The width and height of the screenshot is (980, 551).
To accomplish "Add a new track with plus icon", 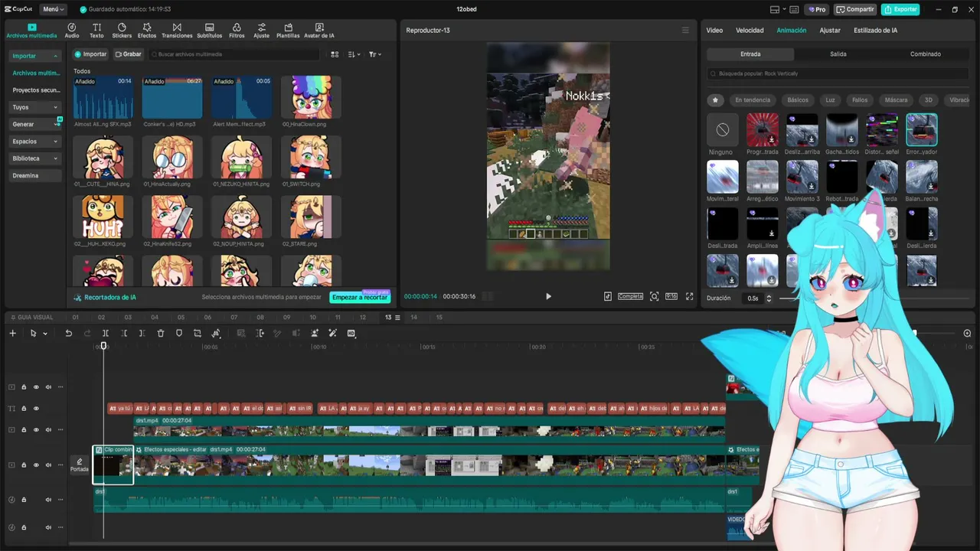I will (12, 334).
